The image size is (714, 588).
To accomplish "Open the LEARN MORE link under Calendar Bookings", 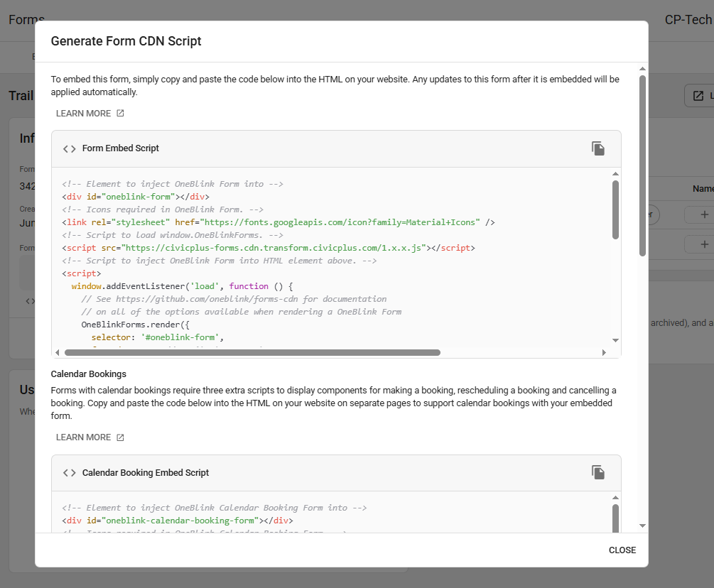I will (x=90, y=437).
